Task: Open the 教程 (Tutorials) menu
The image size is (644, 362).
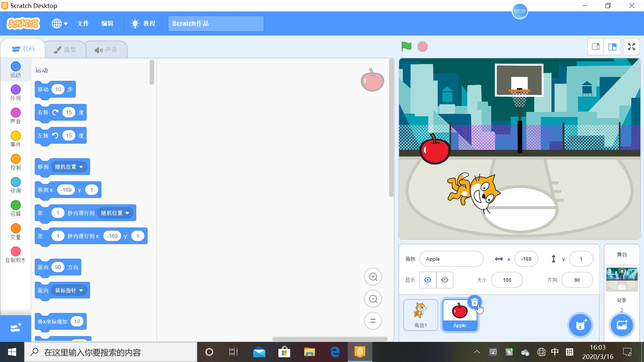Action: (x=144, y=23)
